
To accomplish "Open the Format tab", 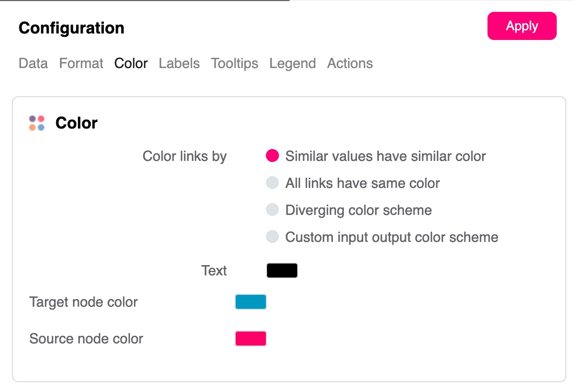I will [x=81, y=64].
